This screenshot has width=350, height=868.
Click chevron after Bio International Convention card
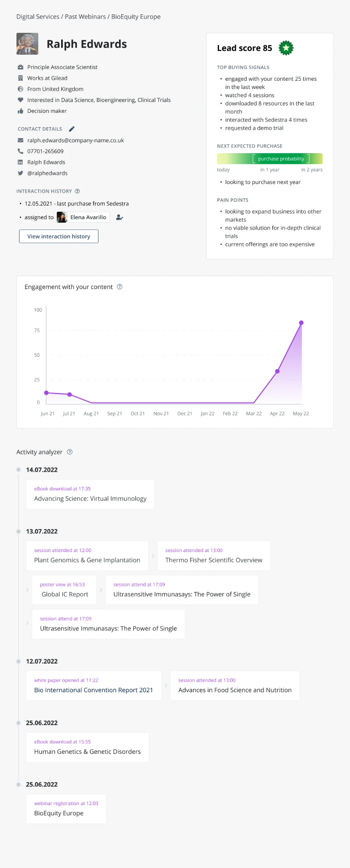click(x=166, y=686)
